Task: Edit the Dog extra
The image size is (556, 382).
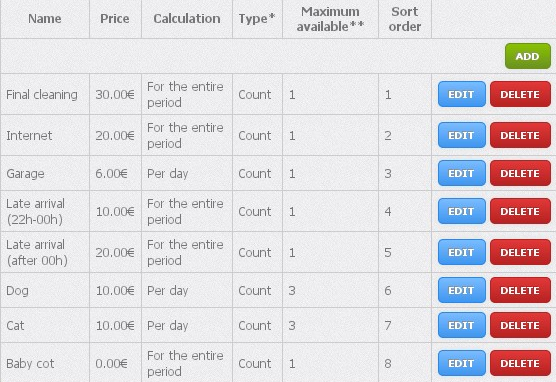Action: tap(462, 290)
